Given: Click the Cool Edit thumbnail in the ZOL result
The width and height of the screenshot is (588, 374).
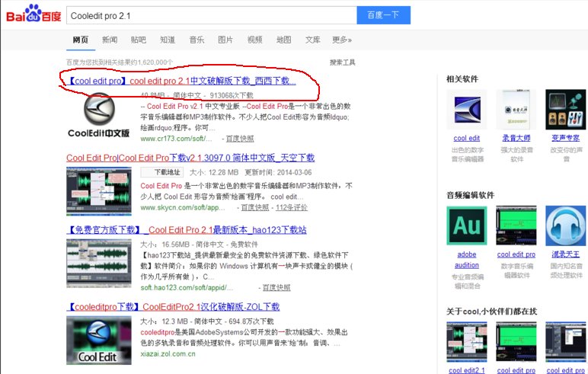Looking at the screenshot, I should (x=99, y=340).
